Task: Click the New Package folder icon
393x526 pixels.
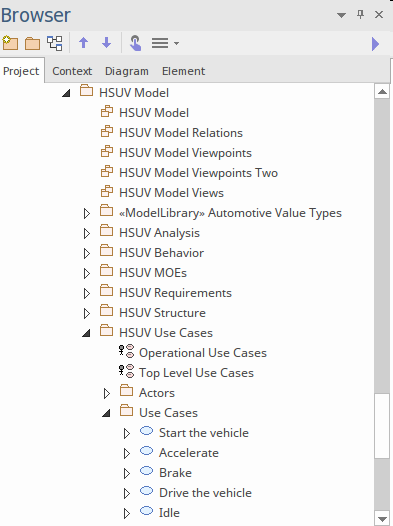Action: coord(33,43)
